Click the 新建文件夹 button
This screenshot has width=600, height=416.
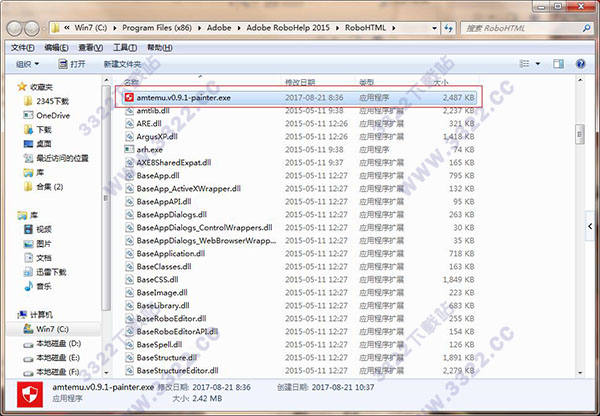(x=122, y=64)
